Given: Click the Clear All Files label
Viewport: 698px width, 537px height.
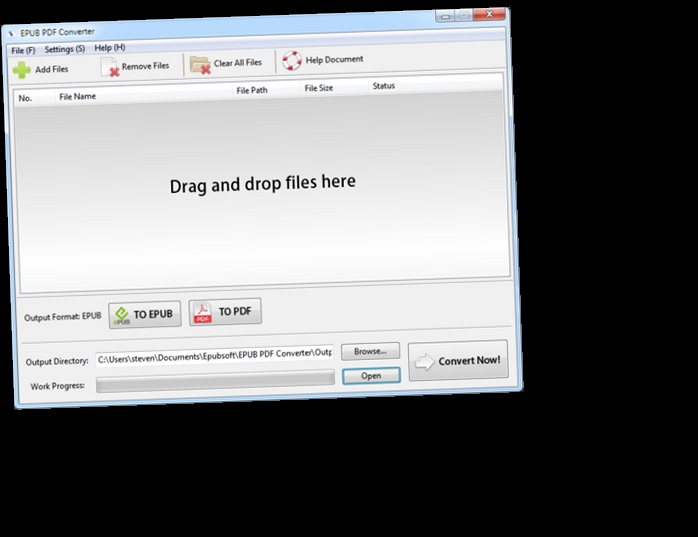Looking at the screenshot, I should tap(238, 63).
